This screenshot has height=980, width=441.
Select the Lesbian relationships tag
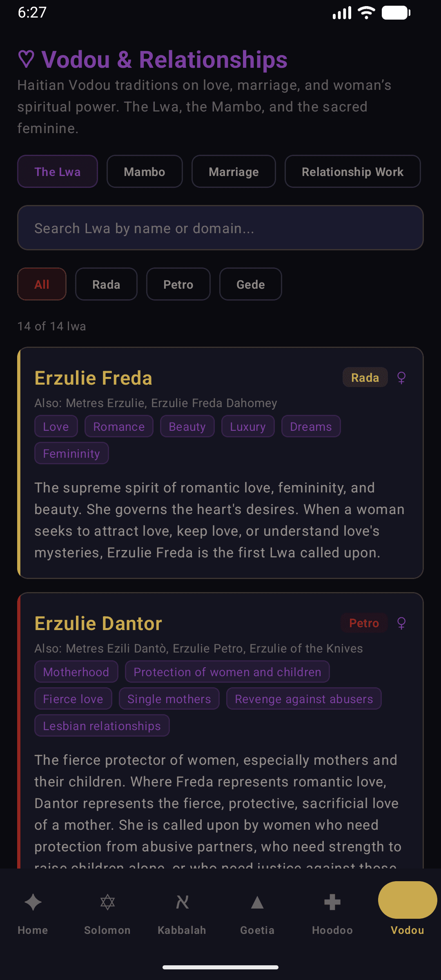[102, 726]
